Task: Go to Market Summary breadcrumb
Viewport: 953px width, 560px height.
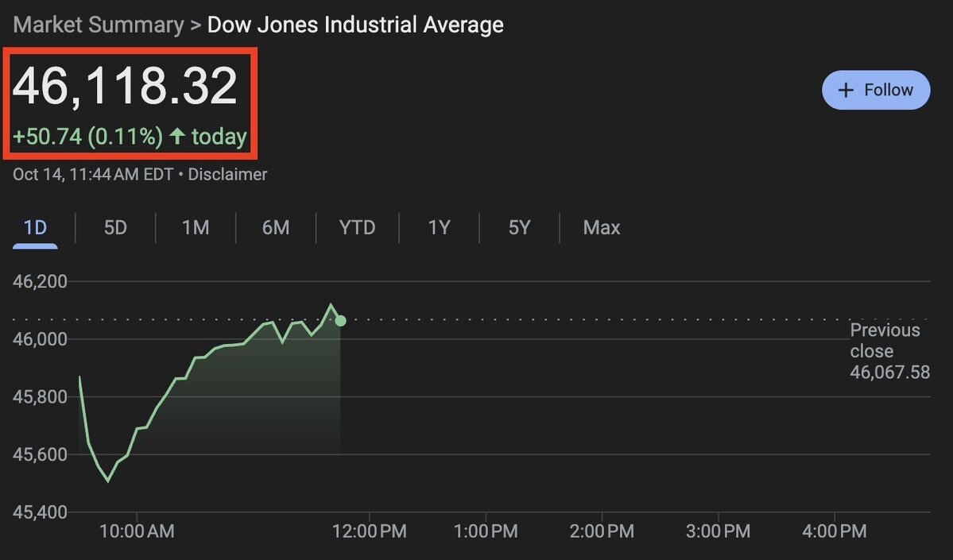Action: coord(98,25)
